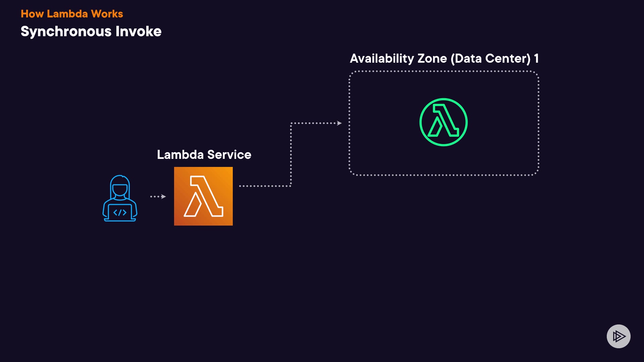
Task: Click the "How Lambda Works" orange title
Action: (72, 14)
